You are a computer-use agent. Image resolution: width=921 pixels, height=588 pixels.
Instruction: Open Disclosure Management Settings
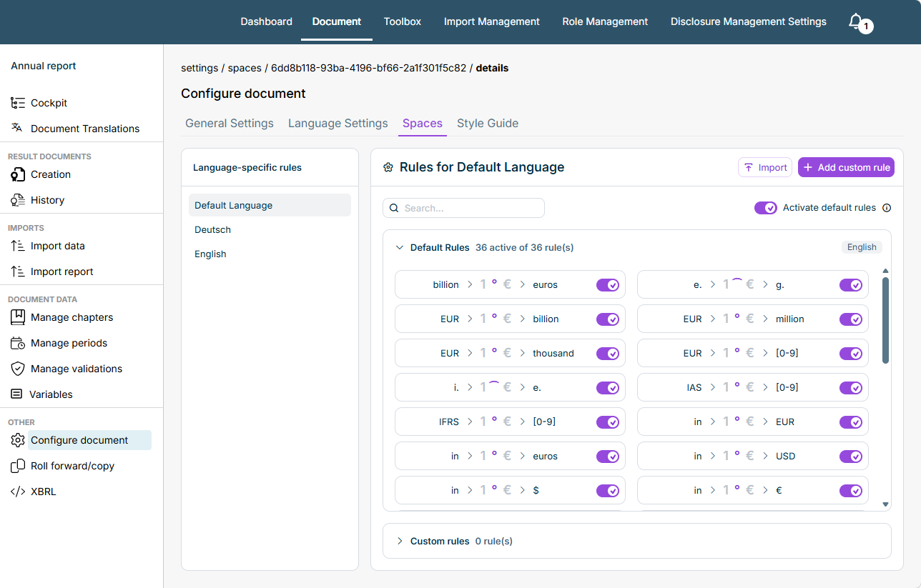(749, 21)
